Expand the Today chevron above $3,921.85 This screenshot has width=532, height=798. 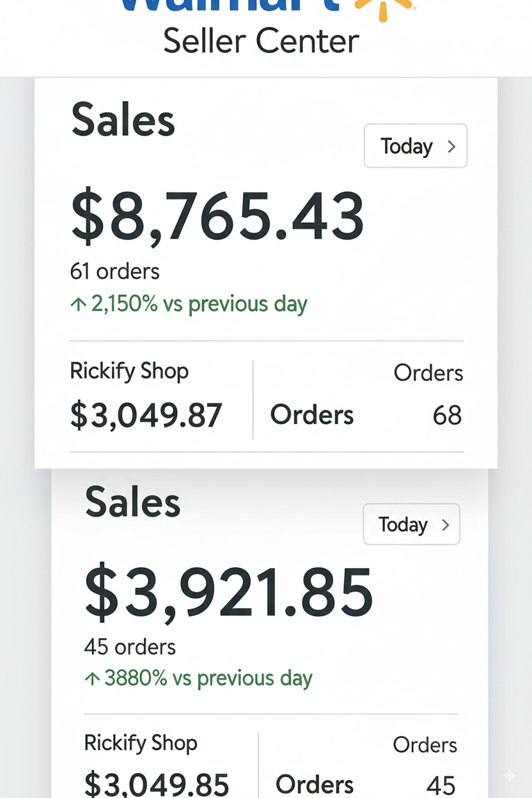[x=446, y=525]
